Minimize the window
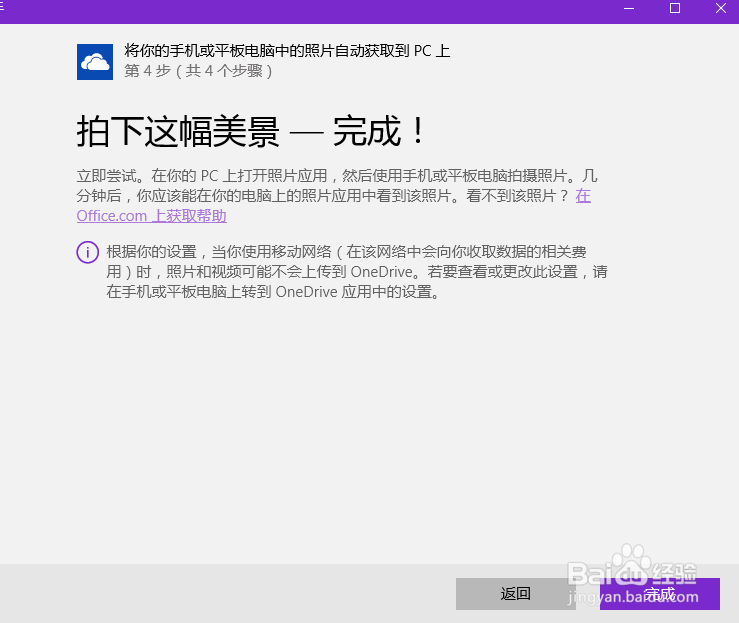Image resolution: width=739 pixels, height=623 pixels. coord(629,8)
